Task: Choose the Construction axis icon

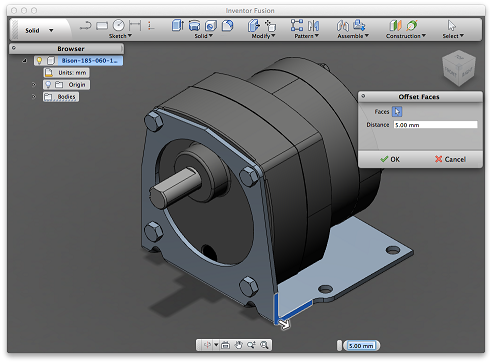Action: [412, 25]
